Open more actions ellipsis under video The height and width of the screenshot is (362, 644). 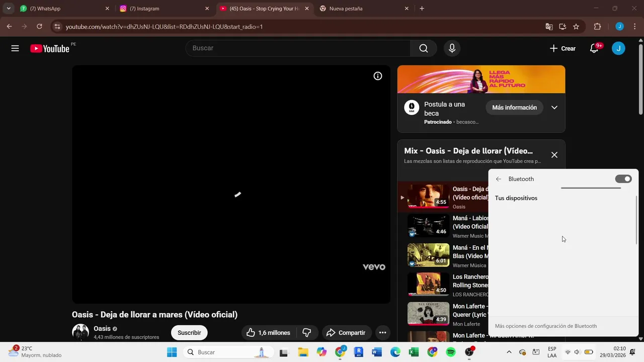click(x=382, y=332)
